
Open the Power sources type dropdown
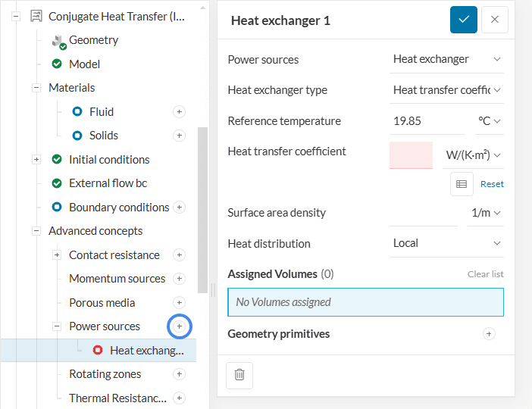point(446,59)
